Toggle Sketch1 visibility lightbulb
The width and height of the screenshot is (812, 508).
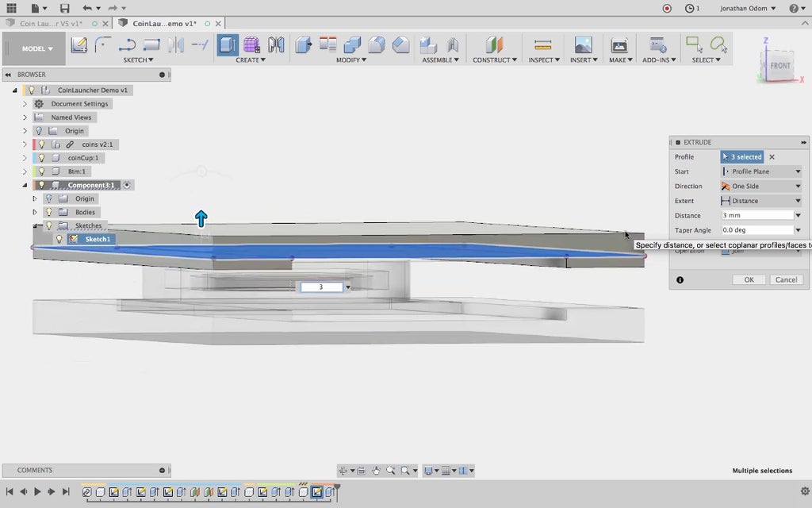(x=59, y=239)
